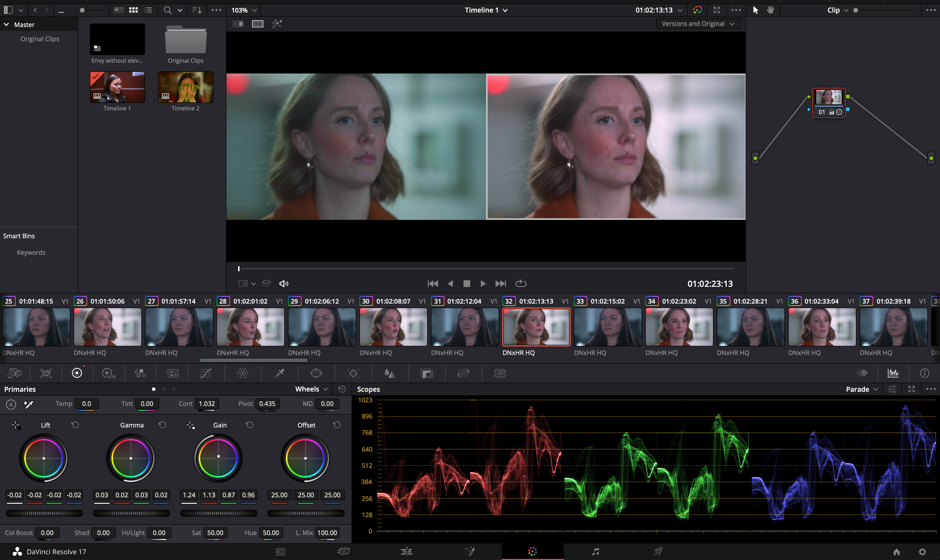Open the HDR color wheels palette
Screen dimensions: 940x560
pos(108,373)
